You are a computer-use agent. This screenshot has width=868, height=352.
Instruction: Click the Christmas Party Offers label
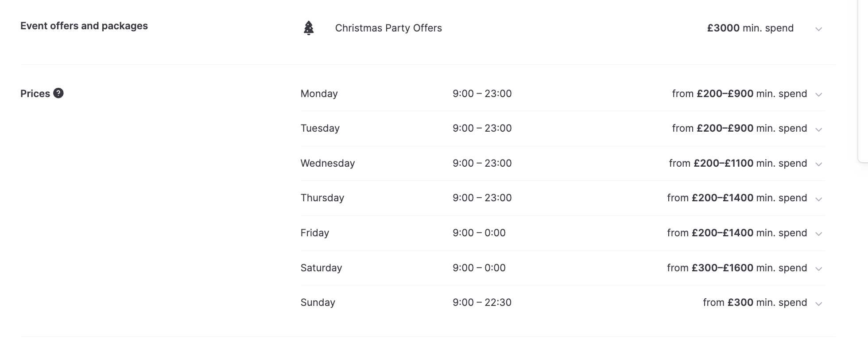(x=388, y=28)
